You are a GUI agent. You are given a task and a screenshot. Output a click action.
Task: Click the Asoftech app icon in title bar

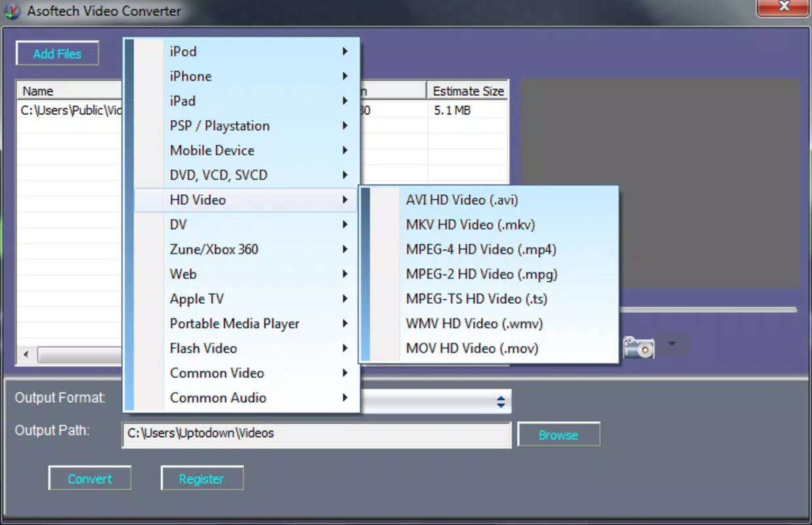[11, 11]
